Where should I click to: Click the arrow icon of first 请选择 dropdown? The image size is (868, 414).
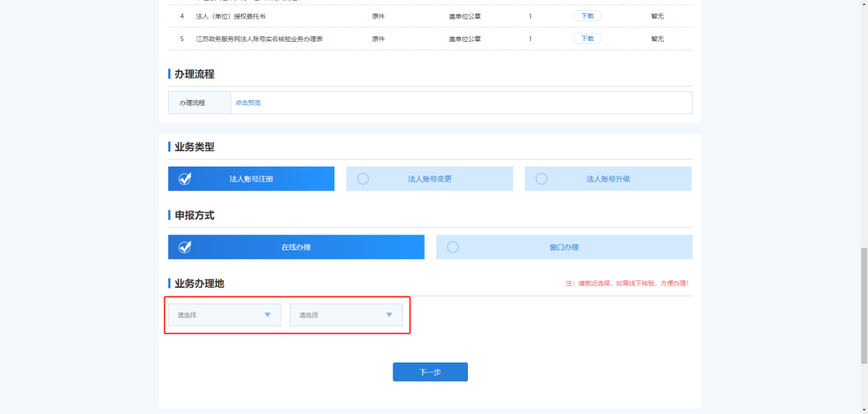coord(268,315)
